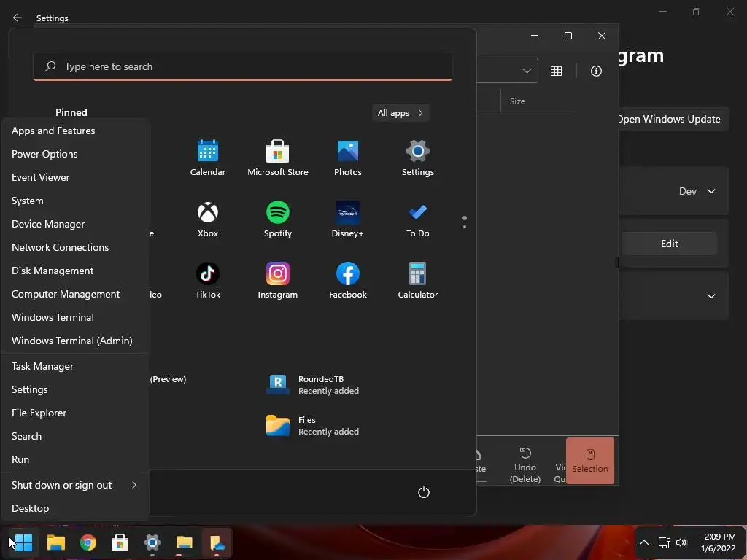Open the Instagram app
Image resolution: width=747 pixels, height=560 pixels.
point(278,281)
